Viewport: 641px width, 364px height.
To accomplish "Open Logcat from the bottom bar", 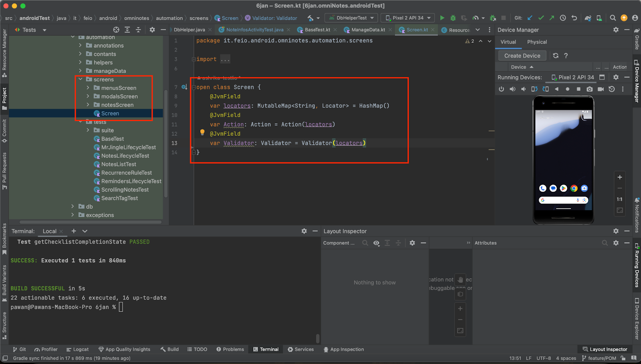I will (x=78, y=350).
